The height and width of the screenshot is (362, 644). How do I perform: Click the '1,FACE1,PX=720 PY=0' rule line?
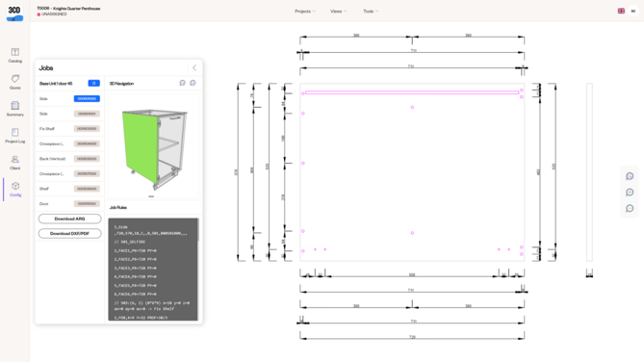pos(135,250)
